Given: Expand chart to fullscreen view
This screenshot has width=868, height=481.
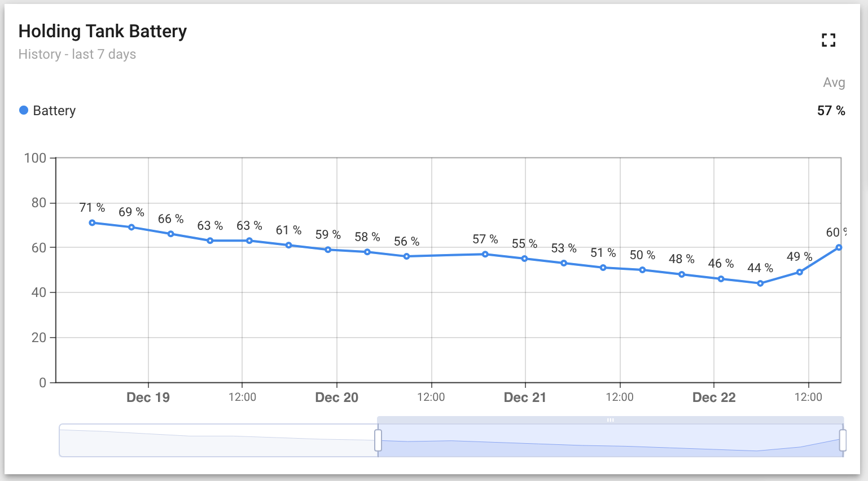Looking at the screenshot, I should 828,40.
